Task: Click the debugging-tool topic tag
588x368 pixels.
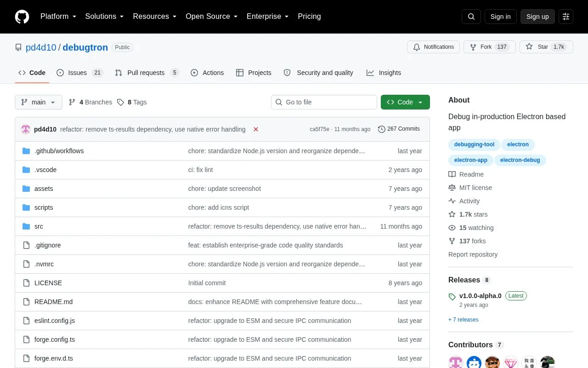Action: pos(474,144)
